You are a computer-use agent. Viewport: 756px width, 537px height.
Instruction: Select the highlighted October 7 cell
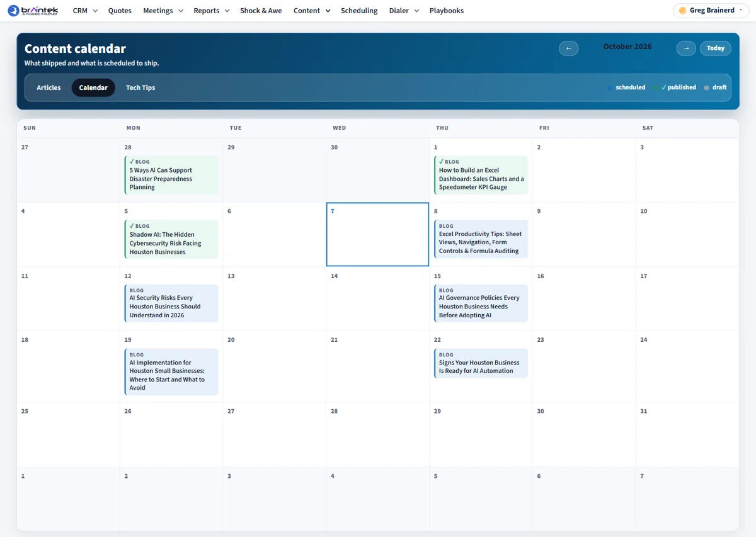pyautogui.click(x=377, y=234)
